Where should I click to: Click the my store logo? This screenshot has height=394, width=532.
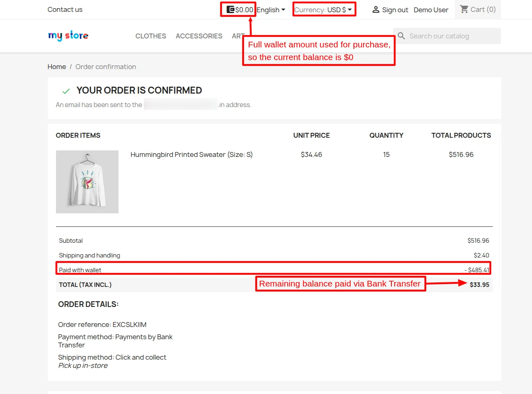pos(68,36)
